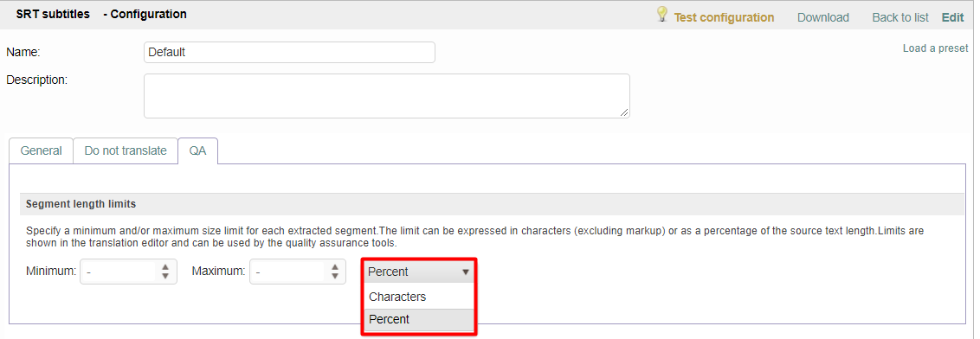Click into the Name field containing Default

point(289,53)
